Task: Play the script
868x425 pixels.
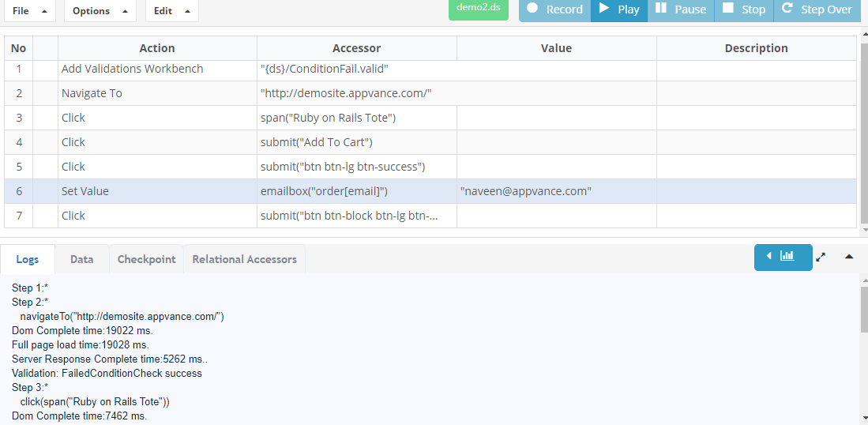Action: click(619, 10)
